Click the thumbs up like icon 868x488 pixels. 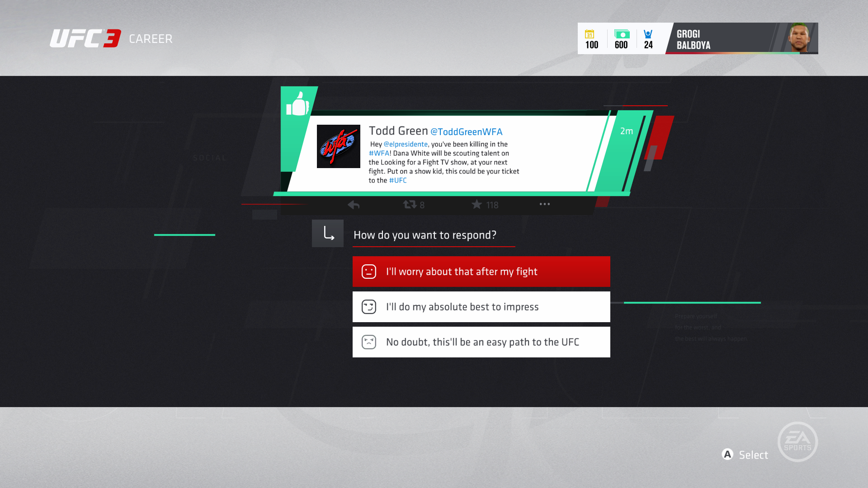tap(297, 104)
